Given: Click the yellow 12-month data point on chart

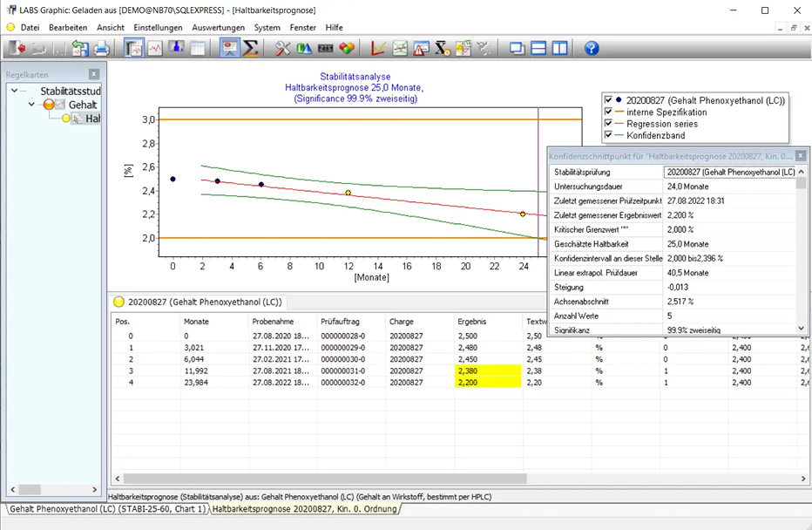Looking at the screenshot, I should coord(348,193).
